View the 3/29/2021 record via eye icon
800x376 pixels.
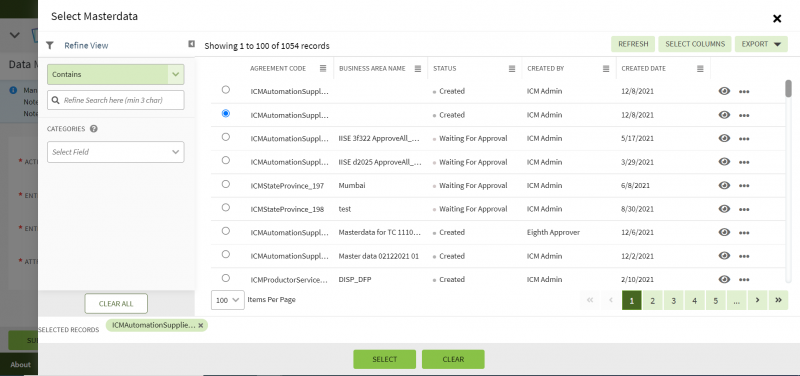(x=724, y=162)
